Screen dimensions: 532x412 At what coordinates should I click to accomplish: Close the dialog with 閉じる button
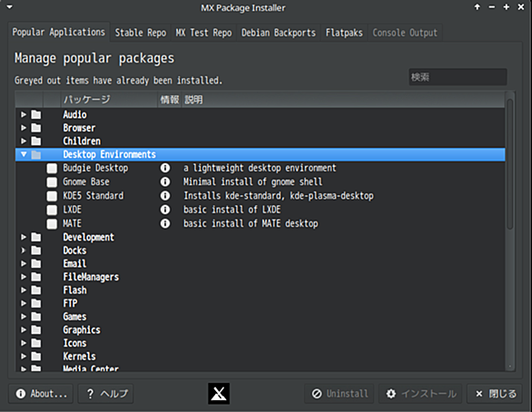point(495,394)
